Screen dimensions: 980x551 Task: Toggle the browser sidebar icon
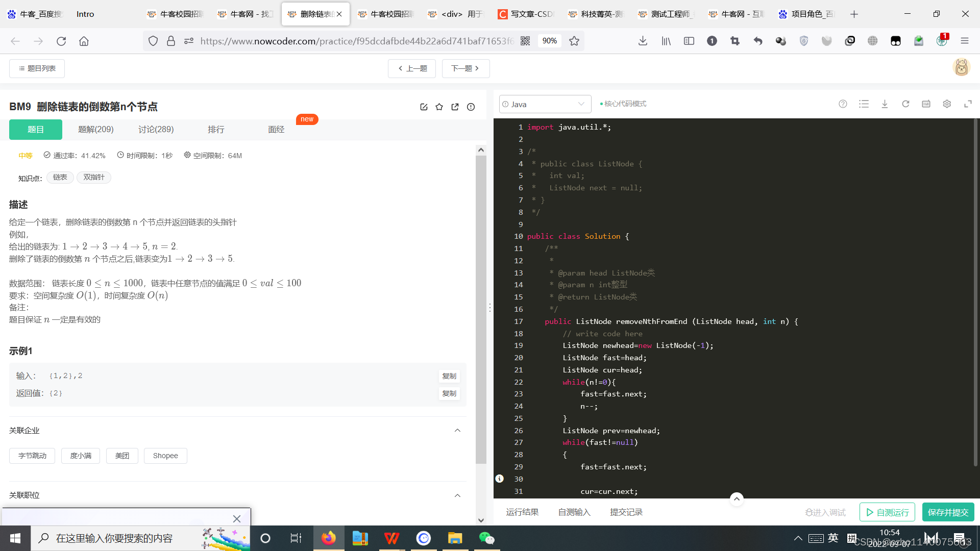click(689, 41)
